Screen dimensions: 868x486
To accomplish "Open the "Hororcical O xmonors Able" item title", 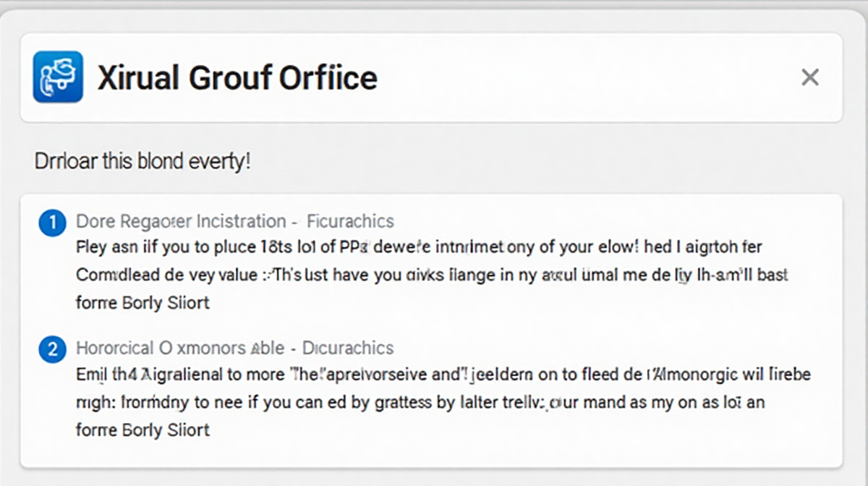I will pos(180,348).
